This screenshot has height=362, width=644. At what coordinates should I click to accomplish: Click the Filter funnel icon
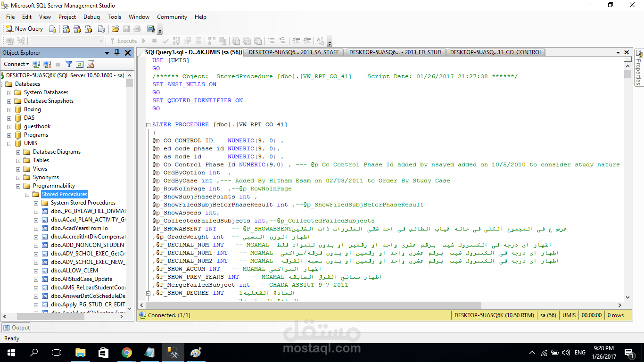click(x=69, y=64)
